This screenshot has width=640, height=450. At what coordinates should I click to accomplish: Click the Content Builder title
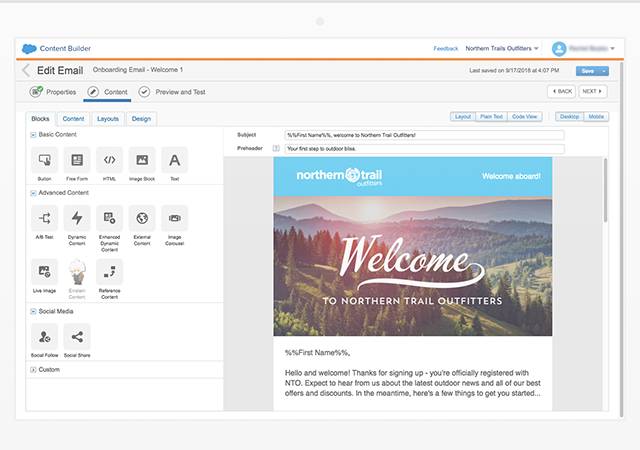65,48
